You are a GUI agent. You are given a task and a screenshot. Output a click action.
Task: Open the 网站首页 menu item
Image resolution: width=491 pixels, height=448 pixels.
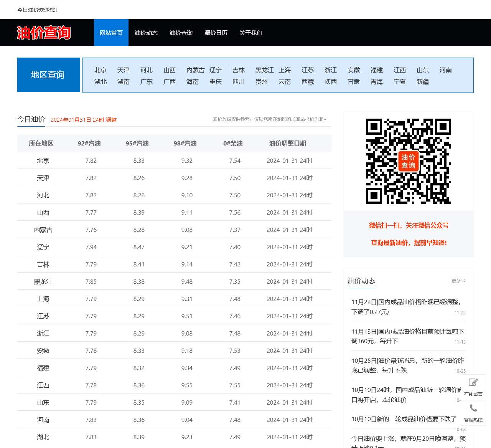(x=111, y=33)
